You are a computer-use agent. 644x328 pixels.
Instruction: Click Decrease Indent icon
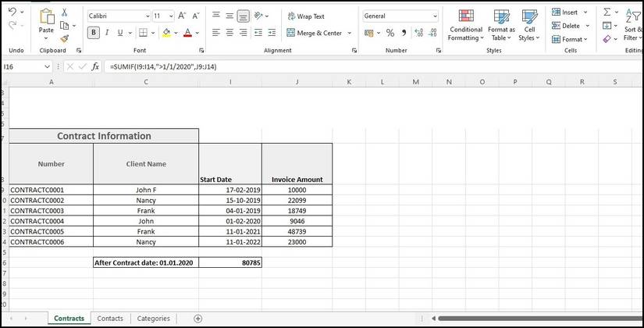coord(258,33)
